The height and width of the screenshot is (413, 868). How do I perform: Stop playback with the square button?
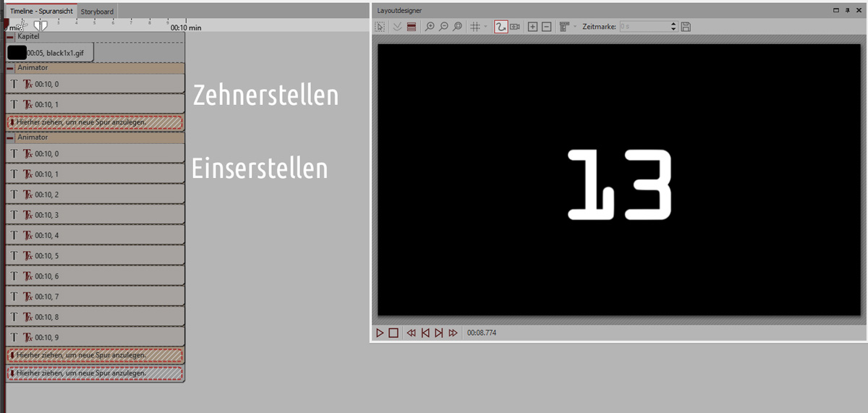393,333
